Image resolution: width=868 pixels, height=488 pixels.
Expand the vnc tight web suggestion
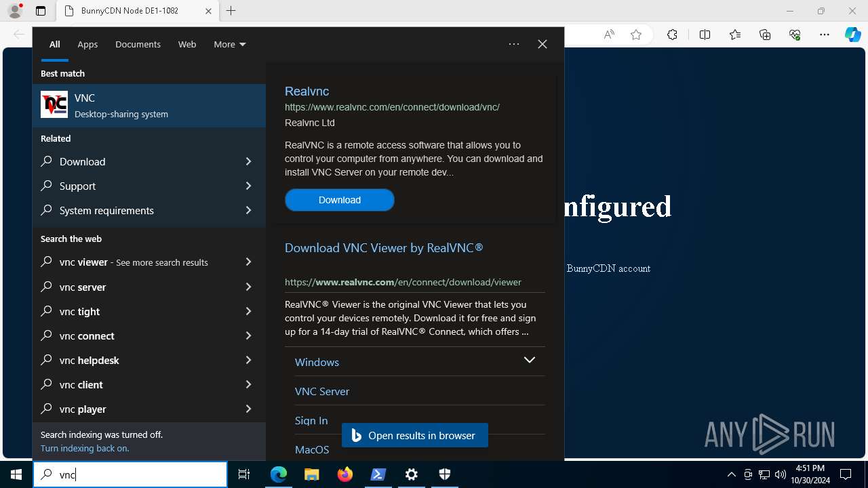click(248, 311)
